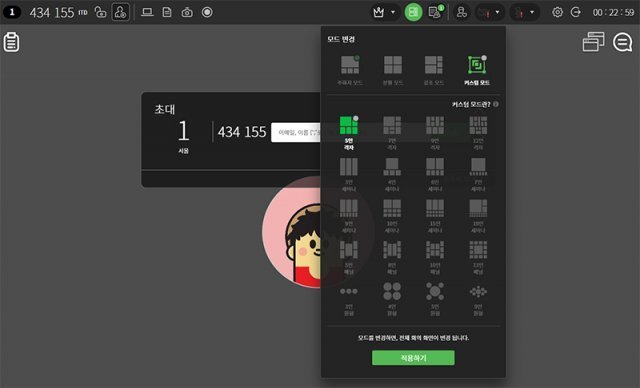640x388 pixels.
Task: Click the cartoon avatar profile picture
Action: [291, 232]
